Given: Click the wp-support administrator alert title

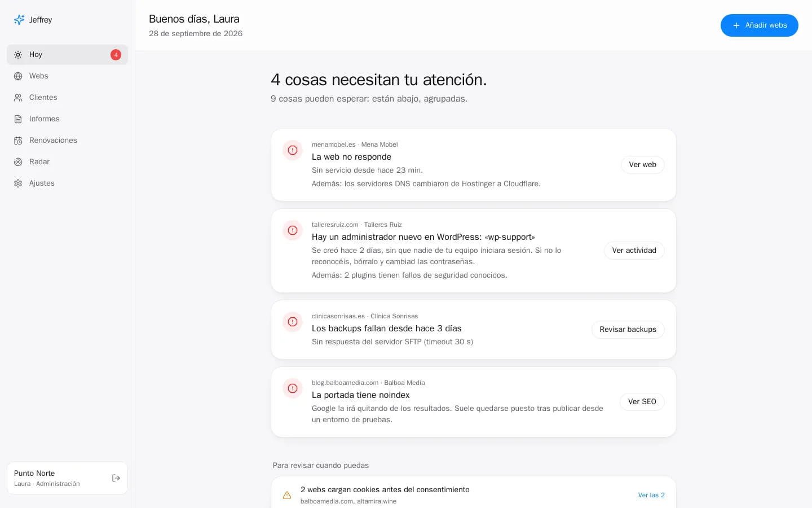Looking at the screenshot, I should tap(423, 237).
